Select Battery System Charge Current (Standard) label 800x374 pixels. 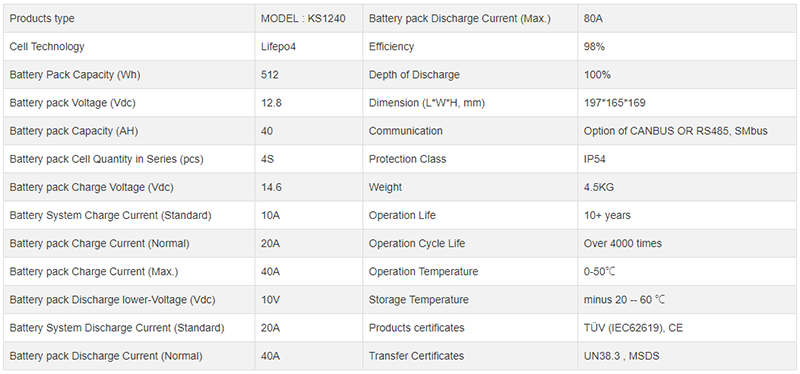coord(110,215)
